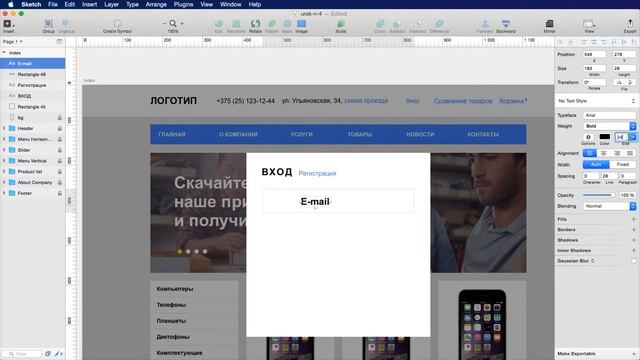This screenshot has height=360, width=640.
Task: Select right text alignment
Action: (x=617, y=153)
